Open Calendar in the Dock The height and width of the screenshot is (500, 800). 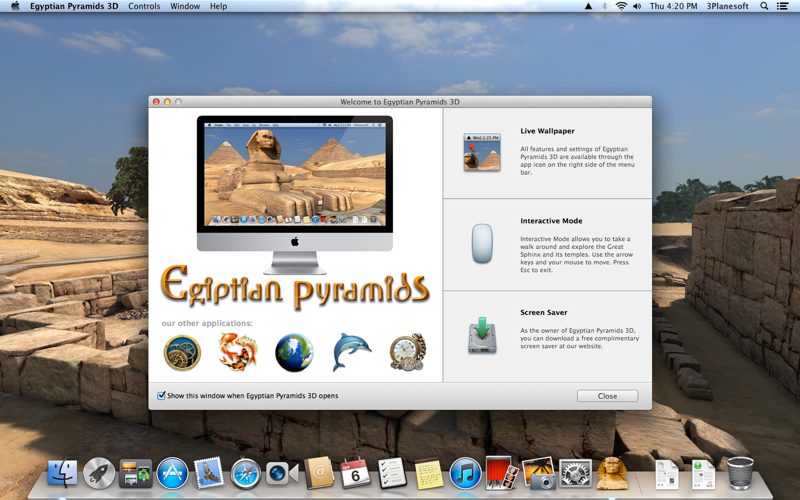point(355,473)
